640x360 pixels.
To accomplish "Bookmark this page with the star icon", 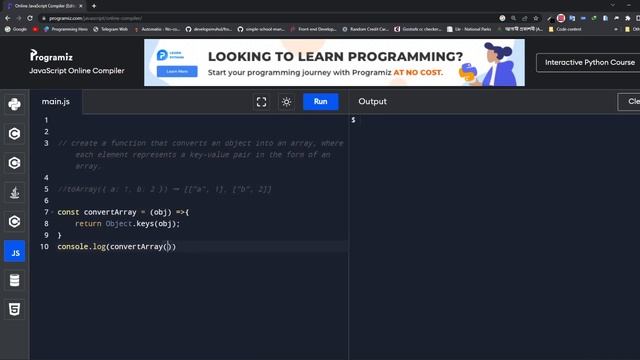I will (x=536, y=18).
